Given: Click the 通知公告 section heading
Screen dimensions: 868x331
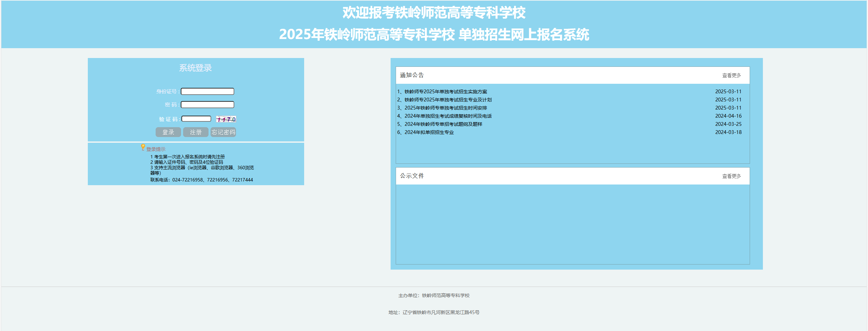Looking at the screenshot, I should pyautogui.click(x=412, y=75).
